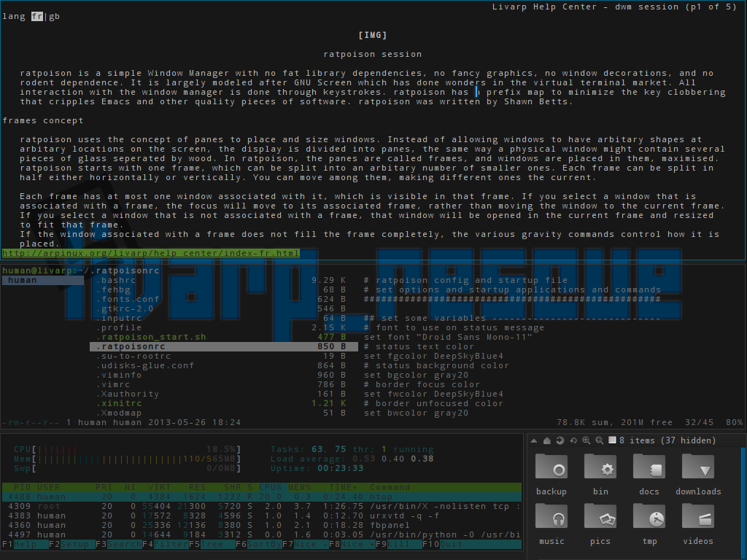The width and height of the screenshot is (747, 560).
Task: Click the white square icon before '8 items'
Action: click(x=613, y=440)
